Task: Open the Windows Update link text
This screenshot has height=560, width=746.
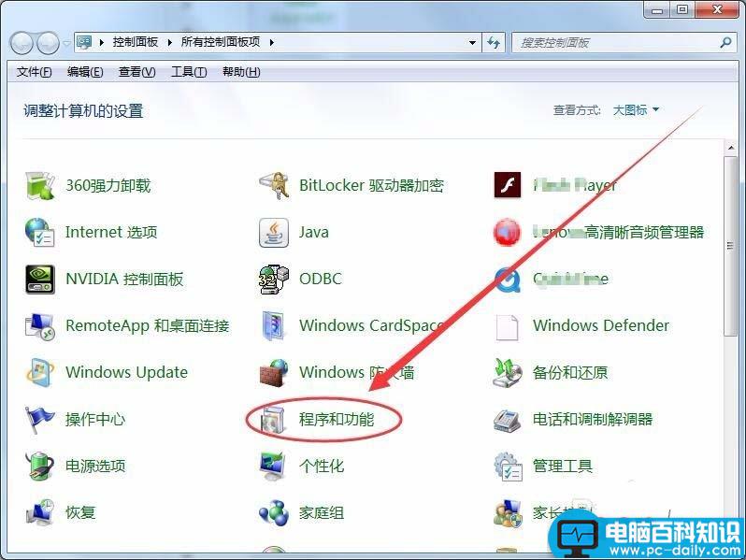Action: (126, 372)
